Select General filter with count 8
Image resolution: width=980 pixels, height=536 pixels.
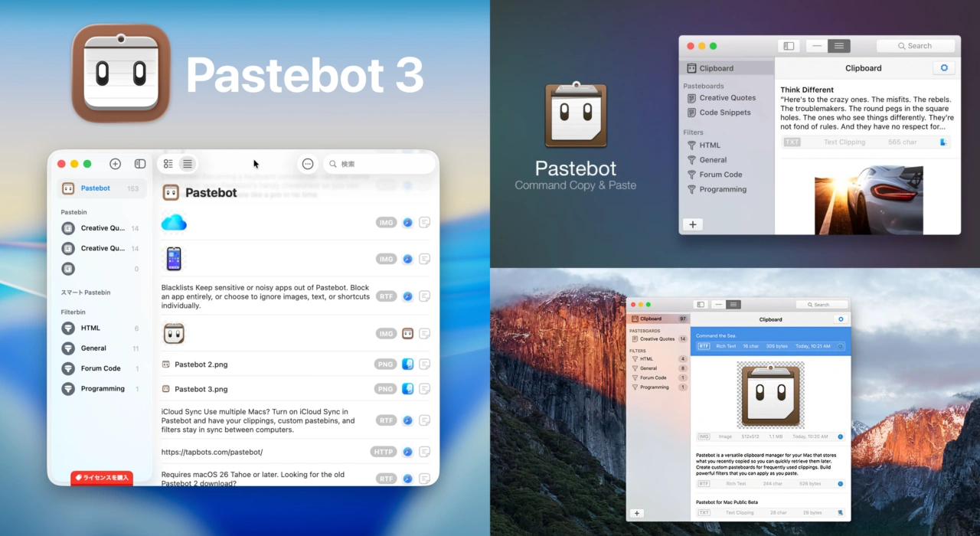[658, 368]
